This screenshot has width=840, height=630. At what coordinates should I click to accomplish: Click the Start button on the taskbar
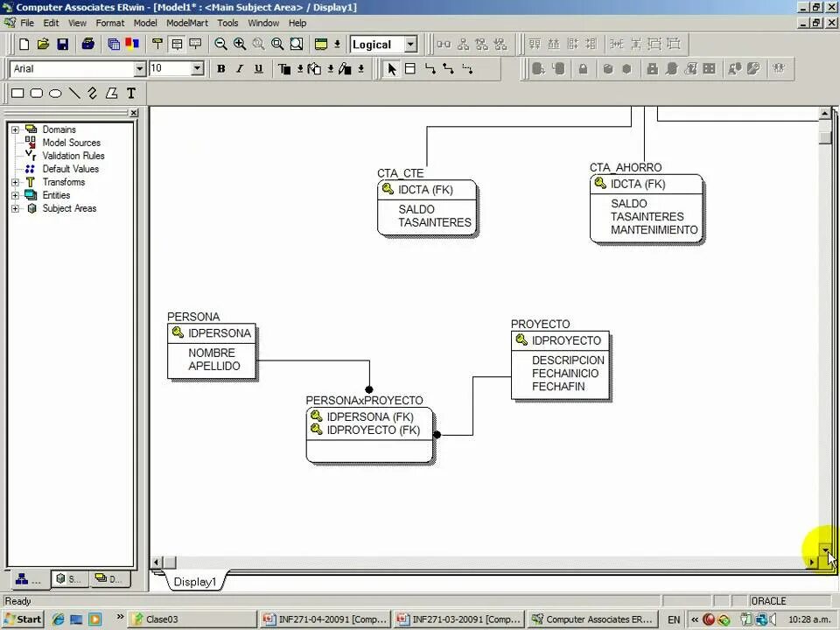coord(23,619)
